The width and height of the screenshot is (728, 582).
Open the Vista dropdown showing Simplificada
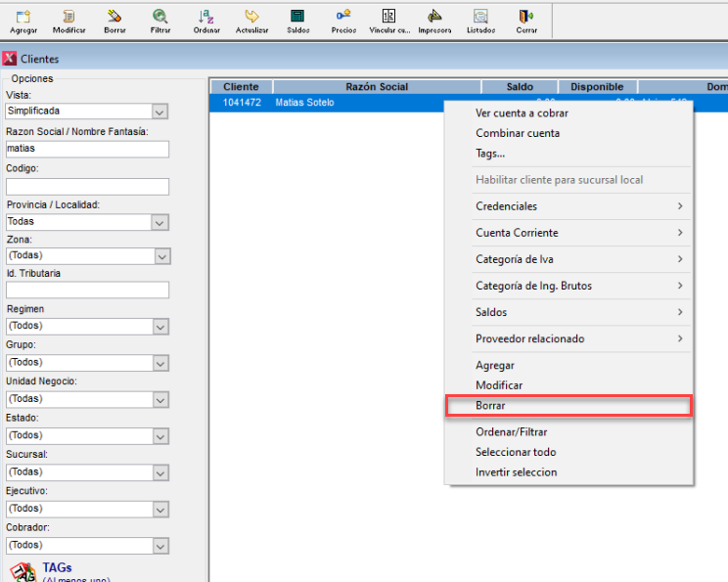(x=160, y=112)
